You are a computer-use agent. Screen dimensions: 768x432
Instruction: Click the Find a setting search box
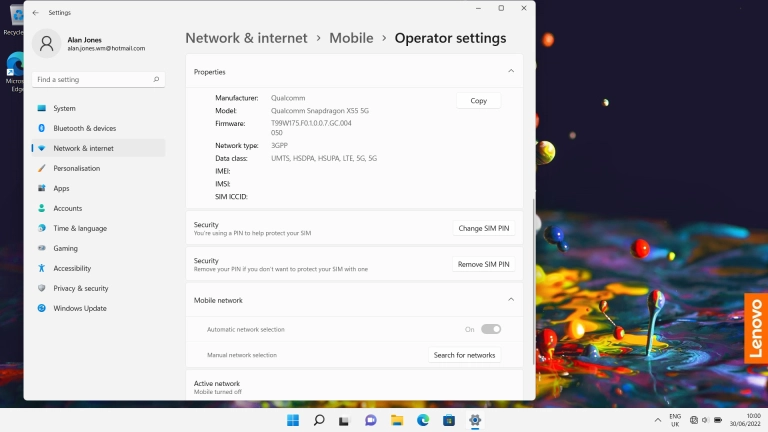(x=98, y=79)
